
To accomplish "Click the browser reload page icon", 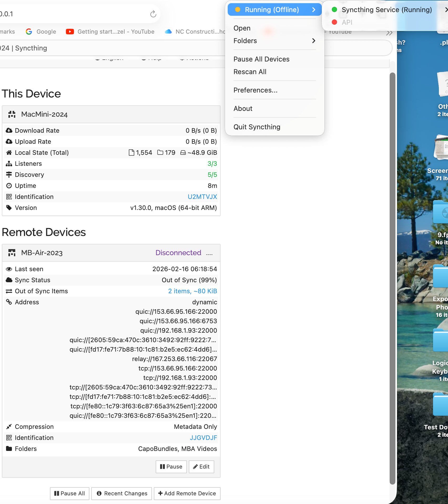I will click(x=153, y=14).
